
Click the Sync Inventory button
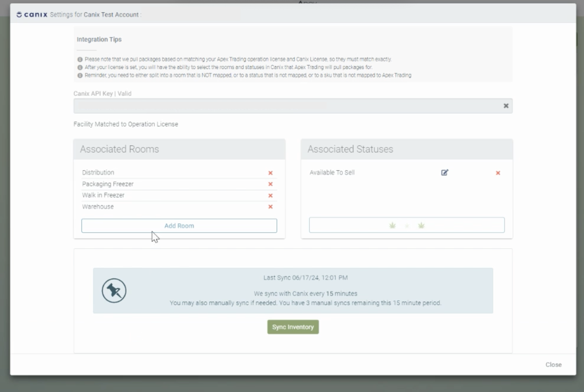pyautogui.click(x=293, y=327)
